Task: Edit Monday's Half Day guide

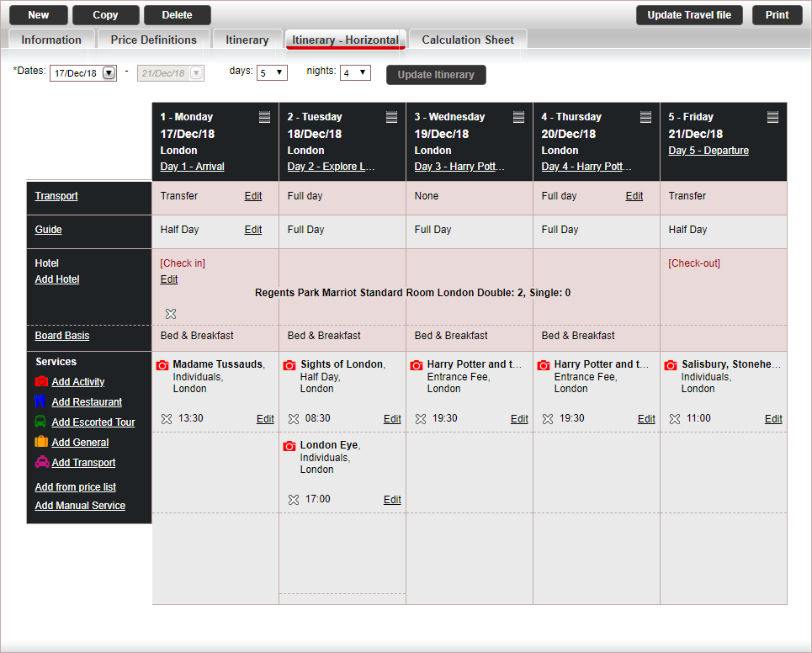Action: 253,230
